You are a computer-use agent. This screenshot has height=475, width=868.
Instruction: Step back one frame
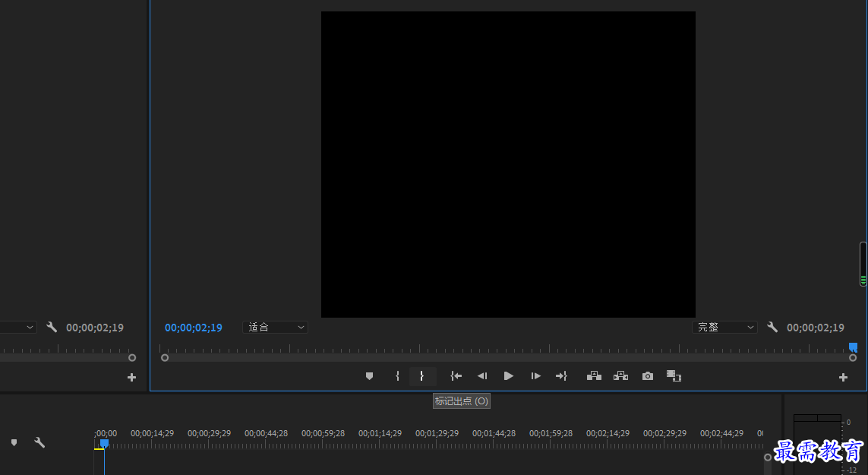(x=482, y=376)
